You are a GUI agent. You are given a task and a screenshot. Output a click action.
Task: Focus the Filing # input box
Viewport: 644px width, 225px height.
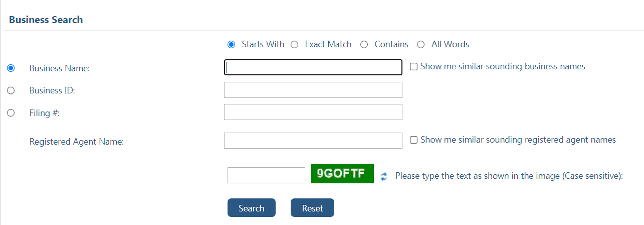pos(313,112)
